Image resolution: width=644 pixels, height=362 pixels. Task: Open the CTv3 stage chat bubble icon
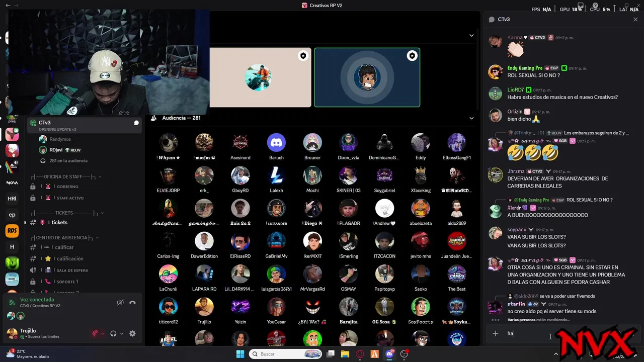coord(136,123)
